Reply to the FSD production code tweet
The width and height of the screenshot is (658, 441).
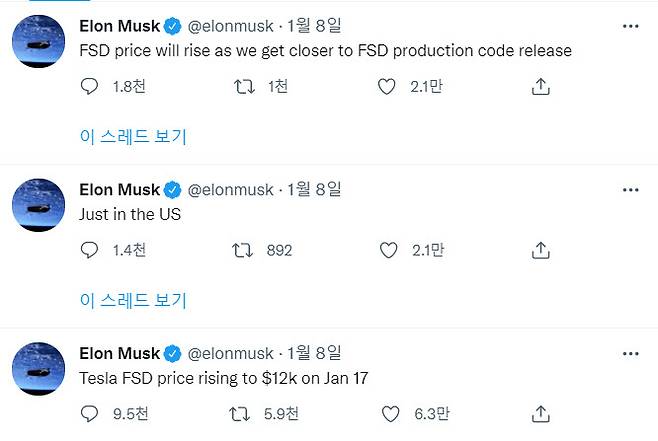click(89, 87)
